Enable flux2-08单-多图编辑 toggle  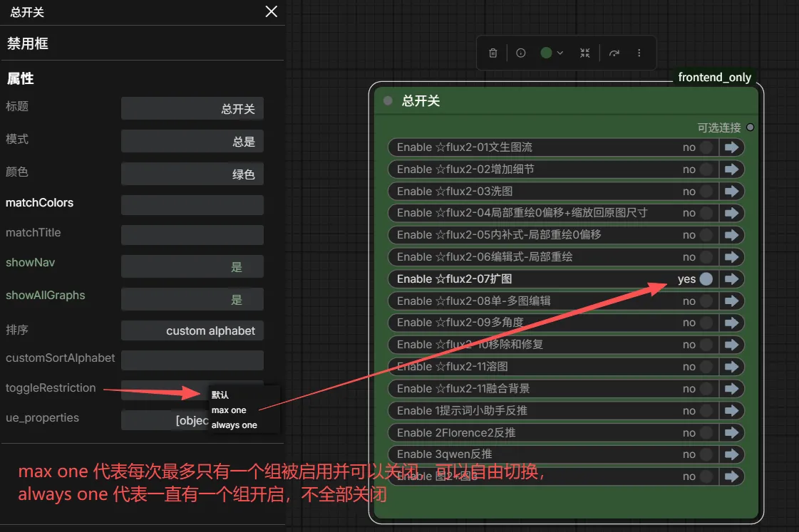(x=706, y=301)
